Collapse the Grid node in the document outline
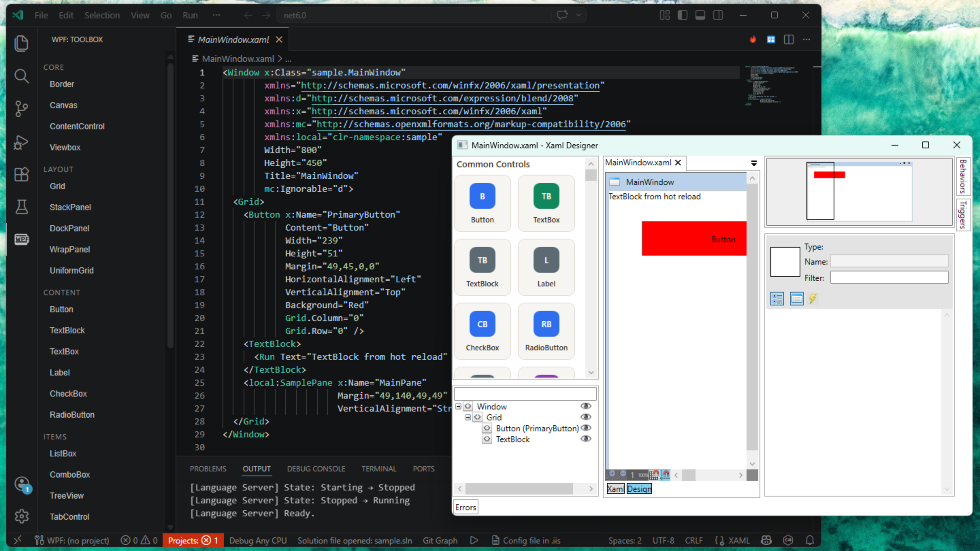The height and width of the screenshot is (551, 980). pos(467,417)
